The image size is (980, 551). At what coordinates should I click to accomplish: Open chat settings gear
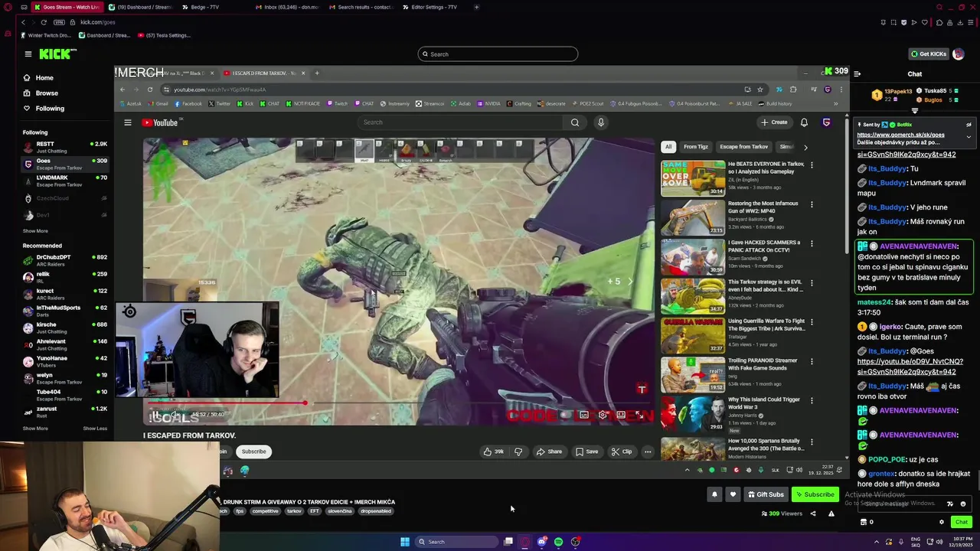point(942,522)
